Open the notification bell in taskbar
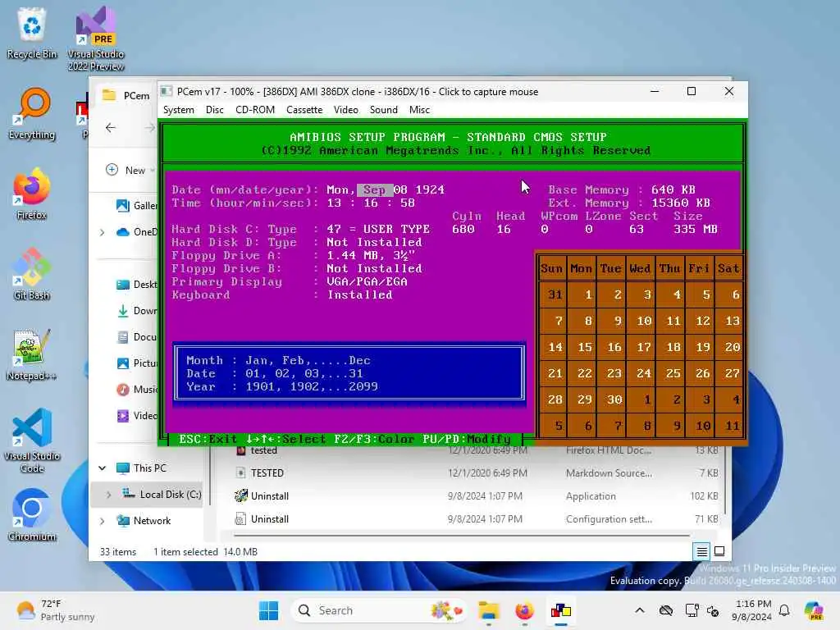Screen dimensions: 840x630 click(784, 610)
